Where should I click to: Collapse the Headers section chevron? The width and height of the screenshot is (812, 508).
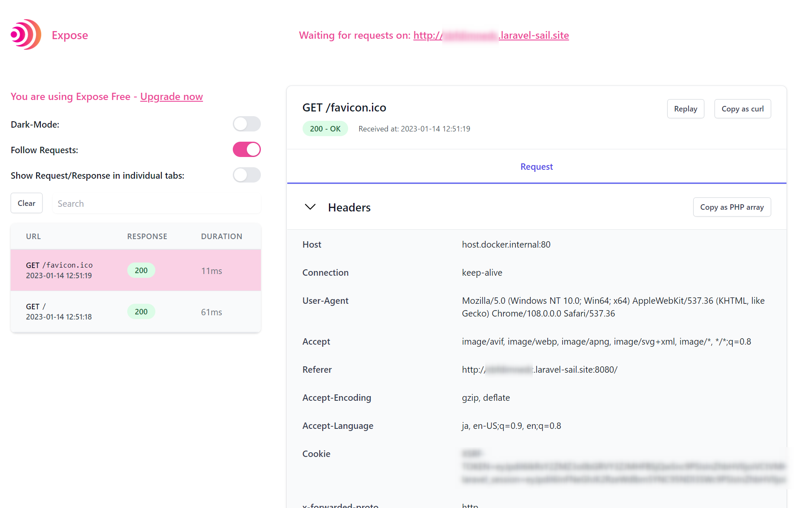point(310,207)
